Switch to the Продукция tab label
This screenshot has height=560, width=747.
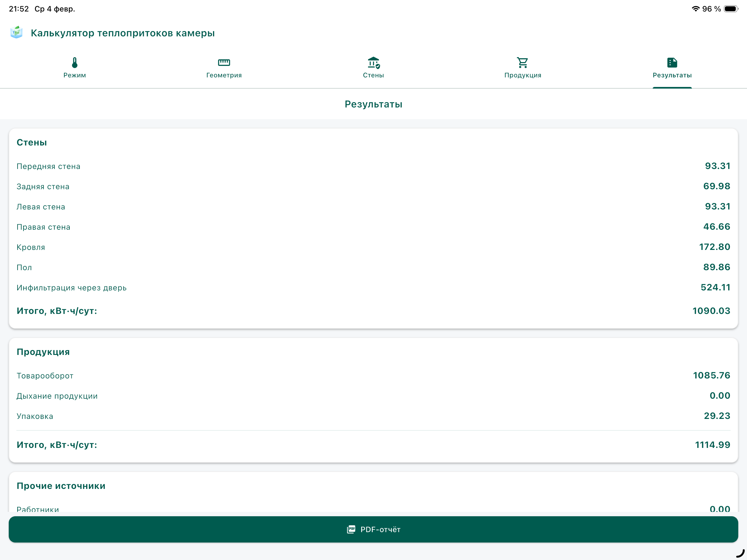[x=523, y=75]
